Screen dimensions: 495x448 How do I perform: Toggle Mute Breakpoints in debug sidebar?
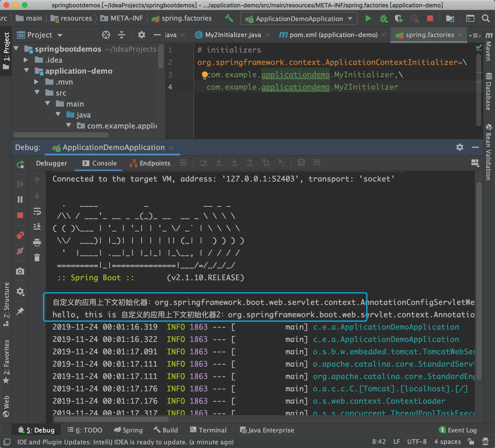(x=20, y=251)
